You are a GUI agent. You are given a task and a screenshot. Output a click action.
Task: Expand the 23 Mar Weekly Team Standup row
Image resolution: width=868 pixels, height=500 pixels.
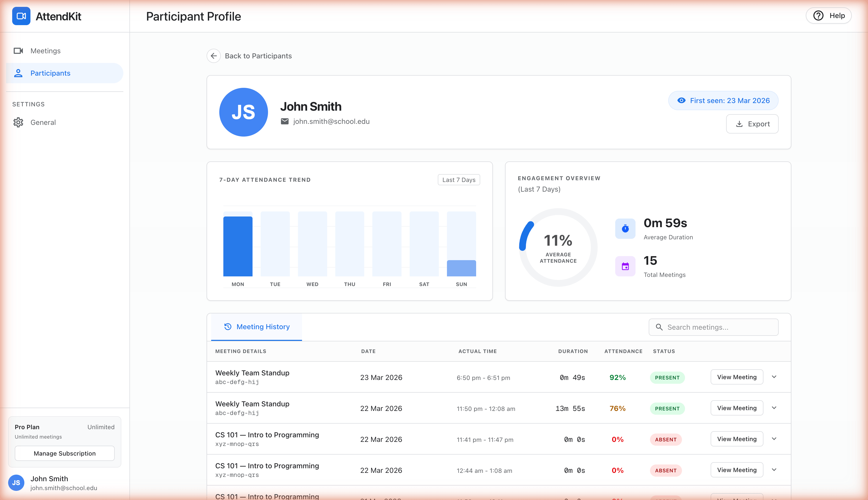(774, 377)
